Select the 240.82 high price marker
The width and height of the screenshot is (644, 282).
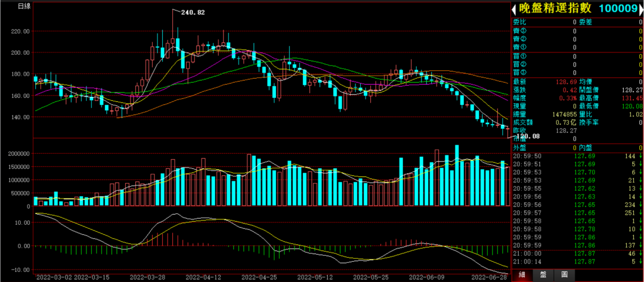click(192, 13)
